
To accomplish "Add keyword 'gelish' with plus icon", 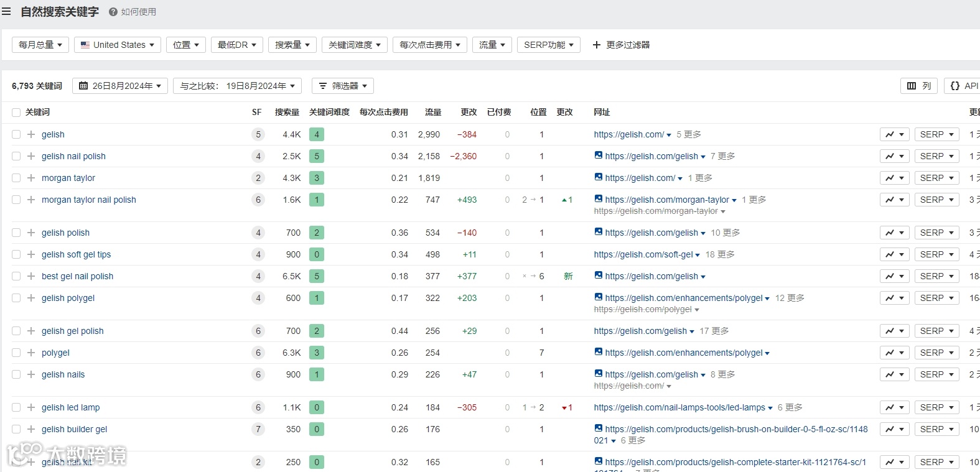I will click(31, 134).
